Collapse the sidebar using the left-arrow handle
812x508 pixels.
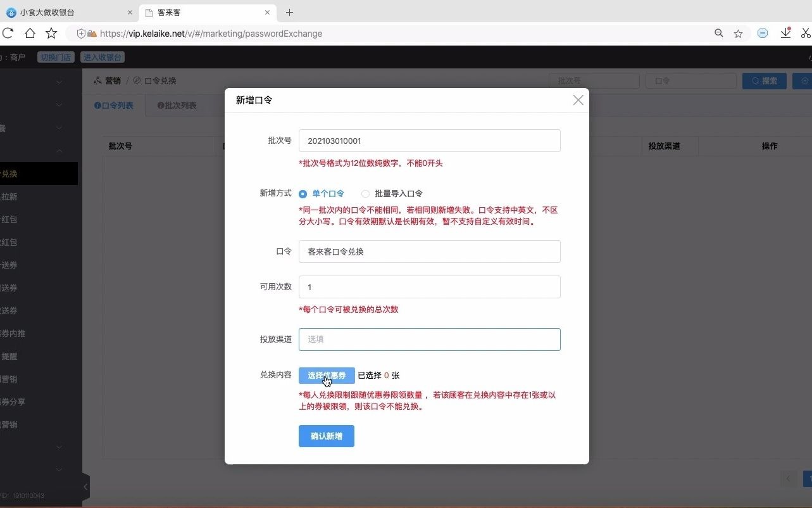coord(85,486)
